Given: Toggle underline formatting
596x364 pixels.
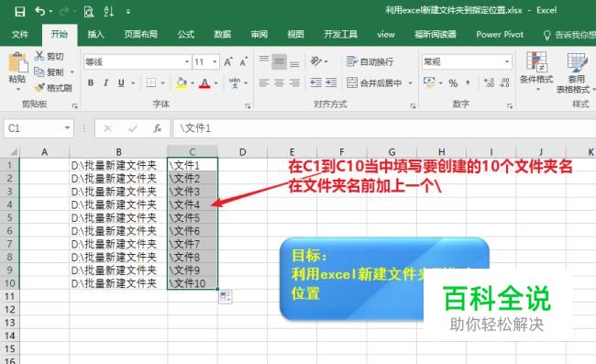Looking at the screenshot, I should pyautogui.click(x=121, y=83).
